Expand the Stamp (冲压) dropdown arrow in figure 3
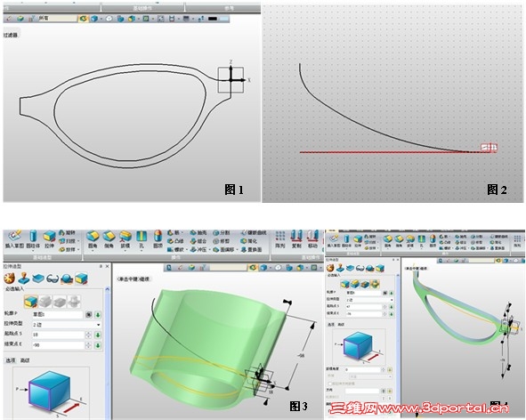The width and height of the screenshot is (526, 420). [x=210, y=250]
